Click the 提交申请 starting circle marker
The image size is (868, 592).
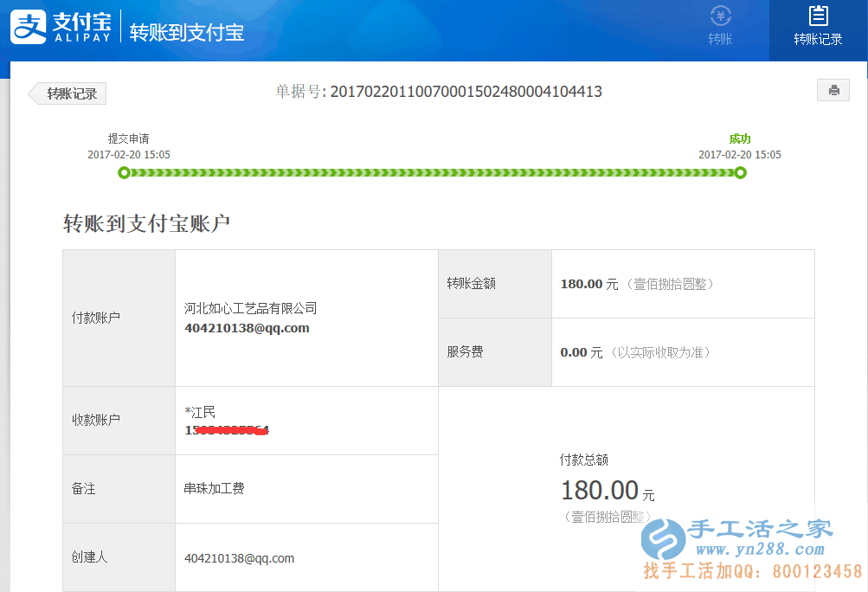click(x=124, y=173)
